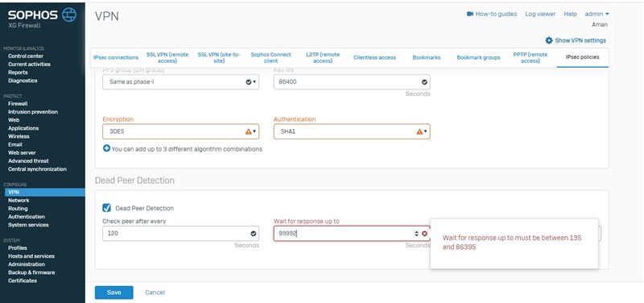Image resolution: width=644 pixels, height=303 pixels.
Task: Click the How-to guides video camera icon
Action: click(470, 14)
